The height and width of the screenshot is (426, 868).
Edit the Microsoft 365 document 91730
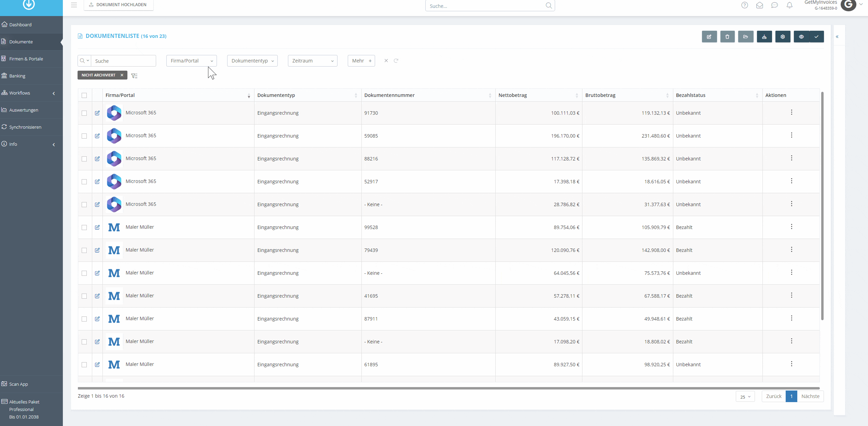pos(97,113)
